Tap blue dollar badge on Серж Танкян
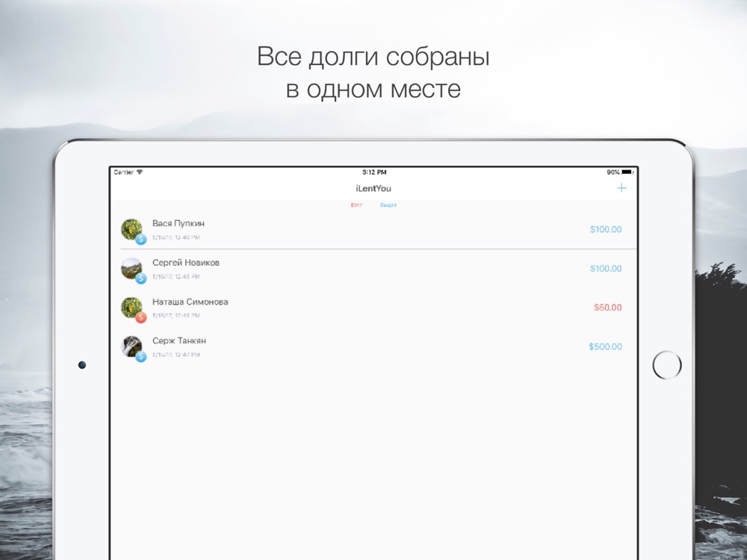This screenshot has height=560, width=747. 140,356
